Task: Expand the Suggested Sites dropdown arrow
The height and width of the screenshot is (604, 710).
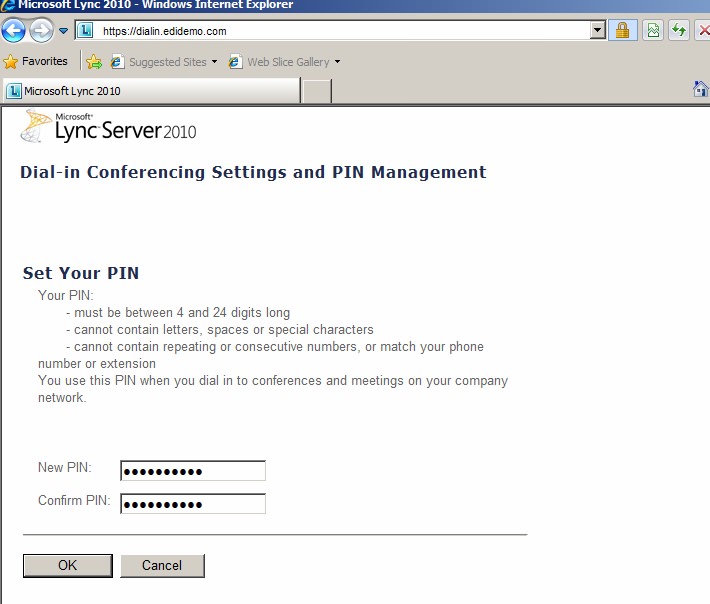Action: pyautogui.click(x=214, y=62)
